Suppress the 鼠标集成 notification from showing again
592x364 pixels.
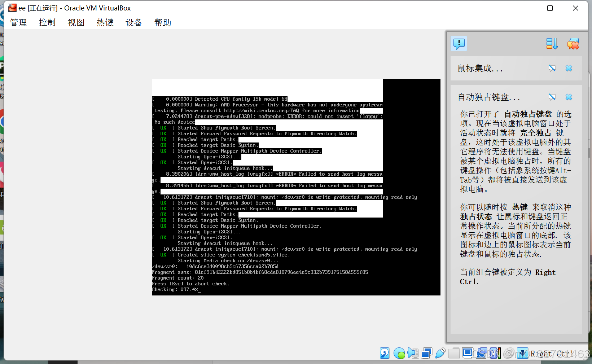tap(552, 68)
